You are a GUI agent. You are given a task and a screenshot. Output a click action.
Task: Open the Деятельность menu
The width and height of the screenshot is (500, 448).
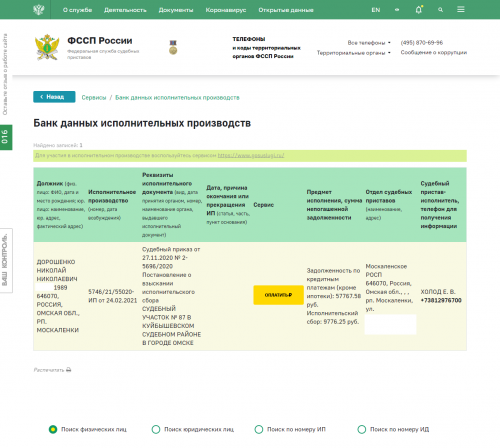pos(125,10)
